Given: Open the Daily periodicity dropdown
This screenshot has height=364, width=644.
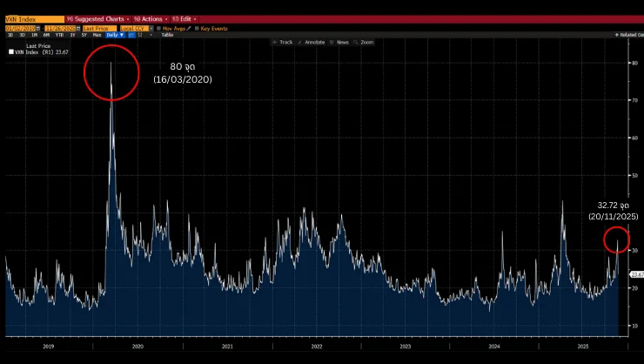Looking at the screenshot, I should 115,35.
